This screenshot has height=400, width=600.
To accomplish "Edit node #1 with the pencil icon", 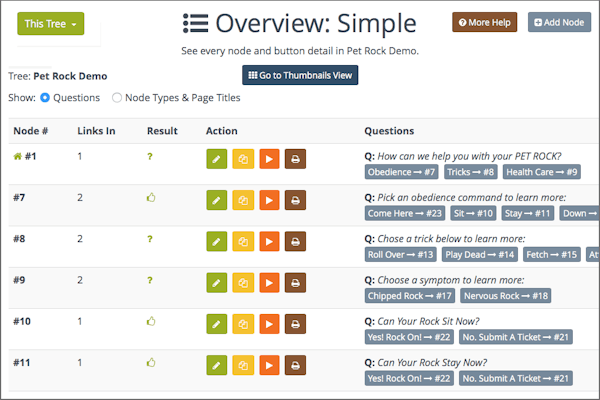I will (217, 159).
